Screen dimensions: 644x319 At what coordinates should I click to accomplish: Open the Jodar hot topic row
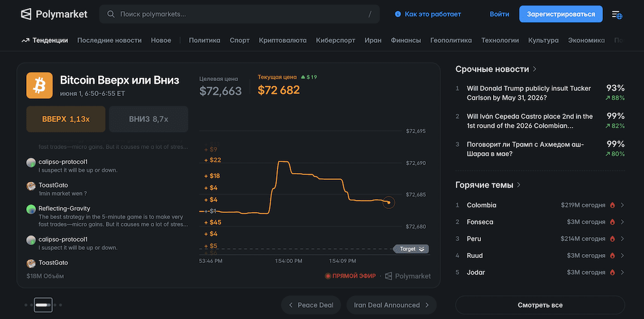(x=540, y=272)
